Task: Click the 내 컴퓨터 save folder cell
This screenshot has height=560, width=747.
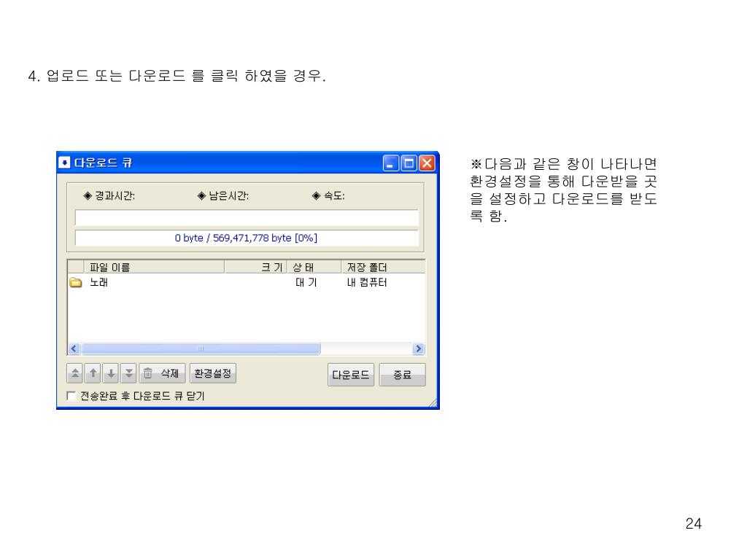Action: point(367,282)
